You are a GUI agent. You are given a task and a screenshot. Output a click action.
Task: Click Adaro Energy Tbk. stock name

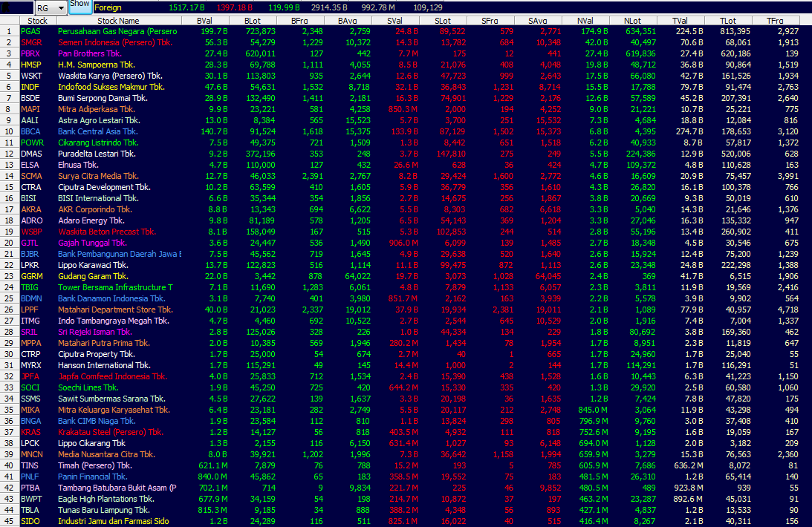pos(91,220)
